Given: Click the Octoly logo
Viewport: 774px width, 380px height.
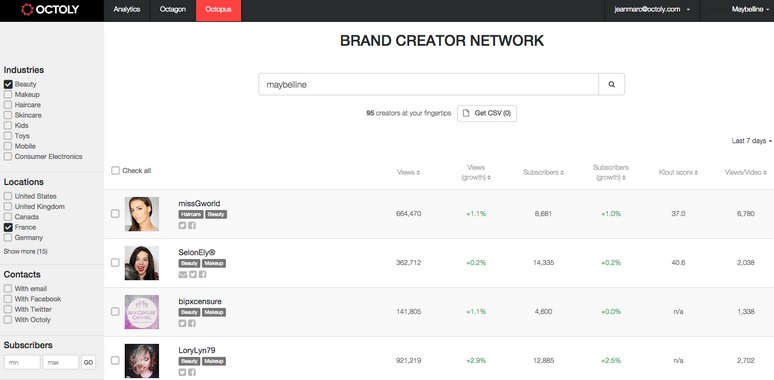Looking at the screenshot, I should pos(50,9).
